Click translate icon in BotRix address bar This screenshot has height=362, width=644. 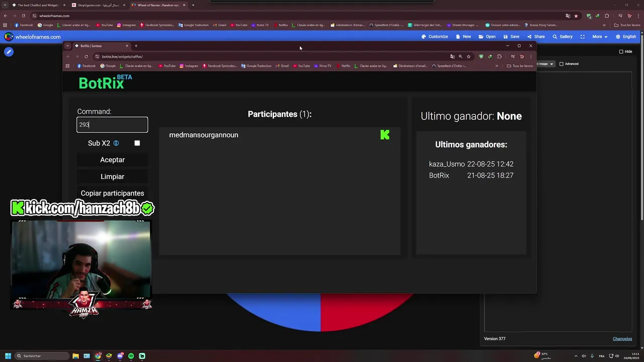(452, 56)
